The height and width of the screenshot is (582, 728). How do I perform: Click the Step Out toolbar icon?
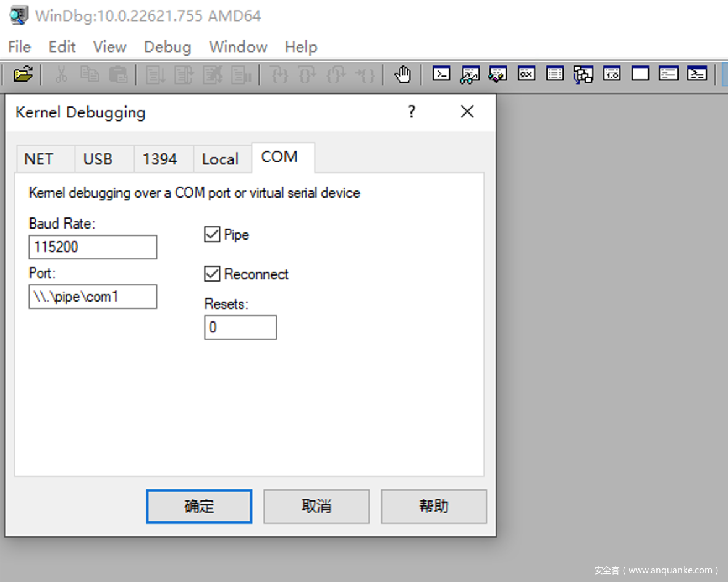(336, 74)
